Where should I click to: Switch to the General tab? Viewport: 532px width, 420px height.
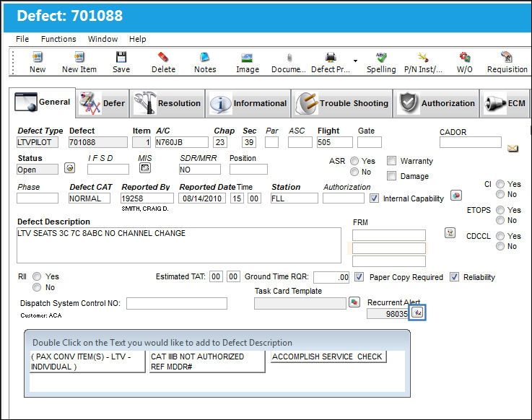(43, 102)
